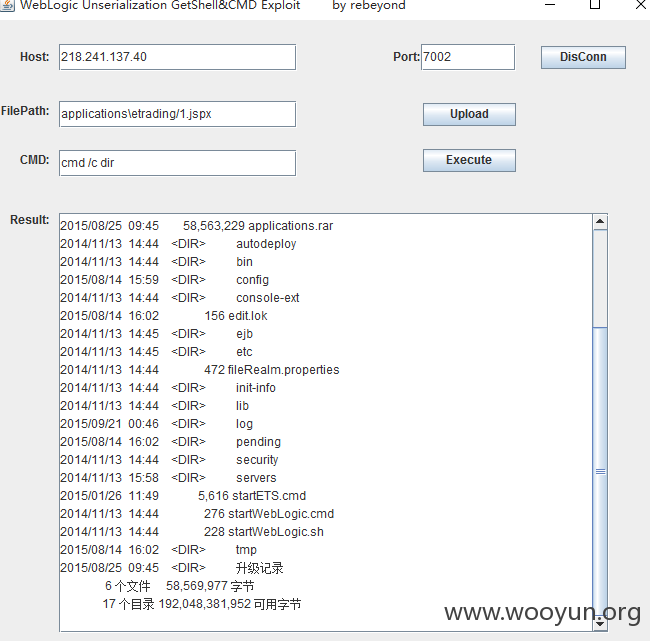Maximize the exploit window

[x=595, y=5]
